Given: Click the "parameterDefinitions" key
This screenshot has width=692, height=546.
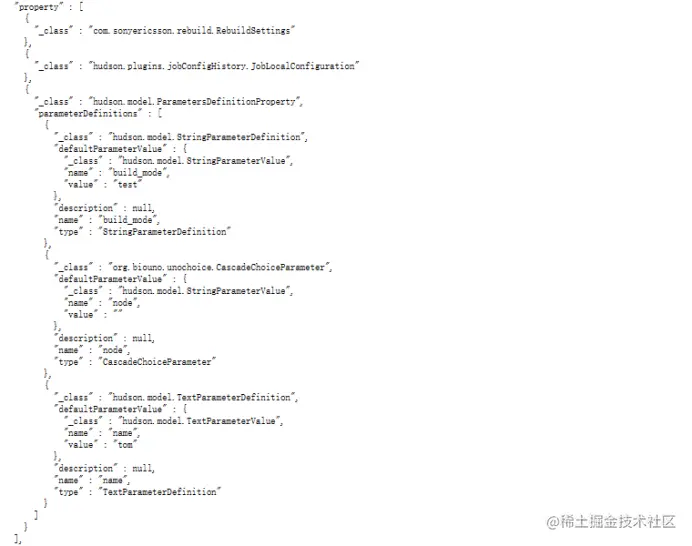Looking at the screenshot, I should pyautogui.click(x=88, y=113).
